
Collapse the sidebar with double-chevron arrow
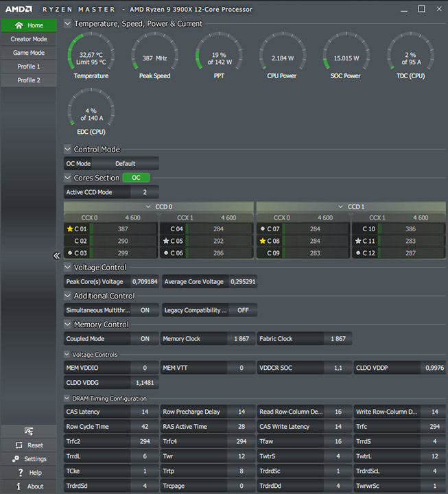56,255
